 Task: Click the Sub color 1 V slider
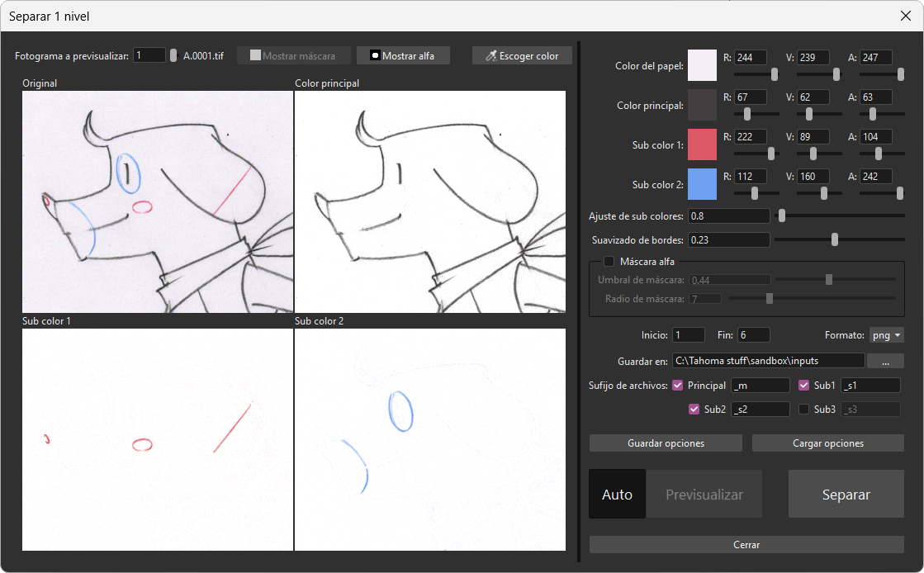(820, 154)
